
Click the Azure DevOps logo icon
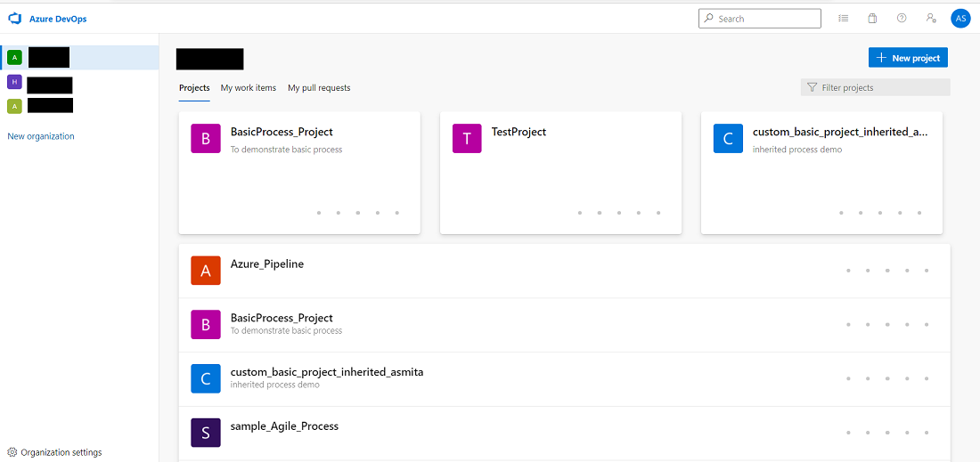pyautogui.click(x=14, y=19)
